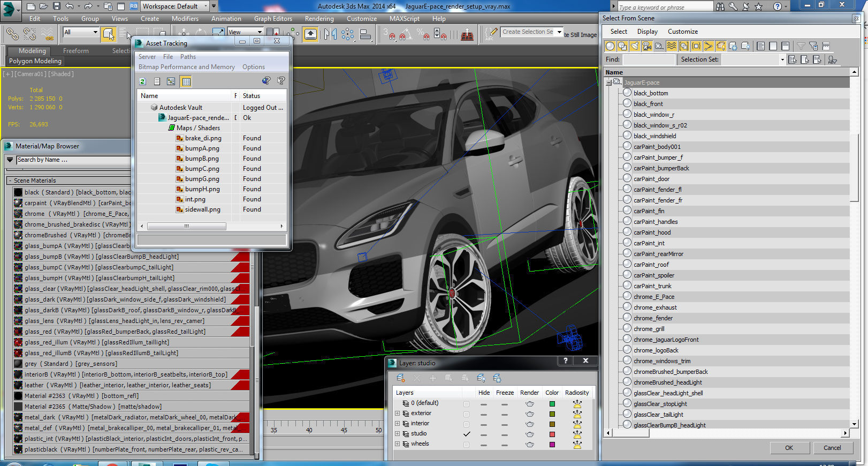The image size is (868, 466).
Task: Click Select All icon in Select From Scene
Action: coord(760,46)
